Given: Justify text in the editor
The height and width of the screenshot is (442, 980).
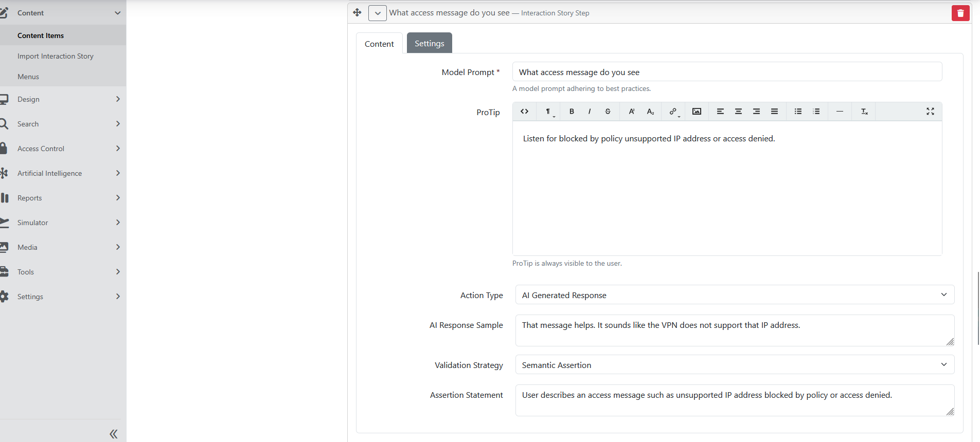Looking at the screenshot, I should [x=774, y=112].
